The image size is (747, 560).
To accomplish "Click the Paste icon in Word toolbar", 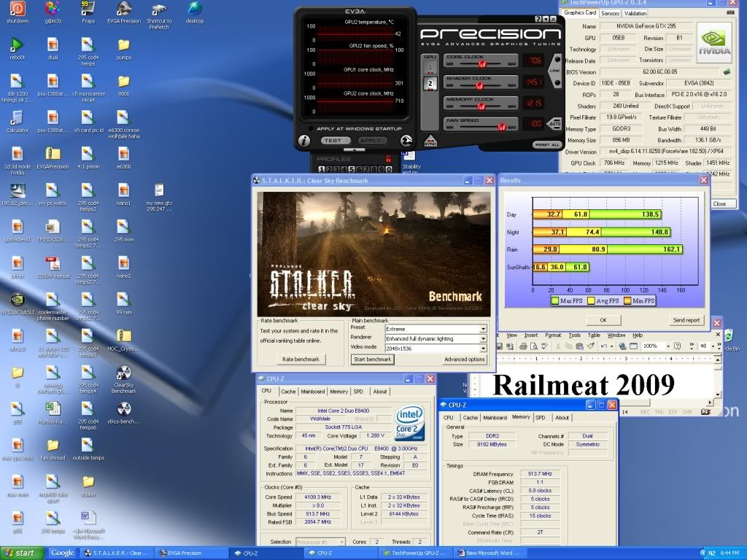I will pyautogui.click(x=579, y=346).
